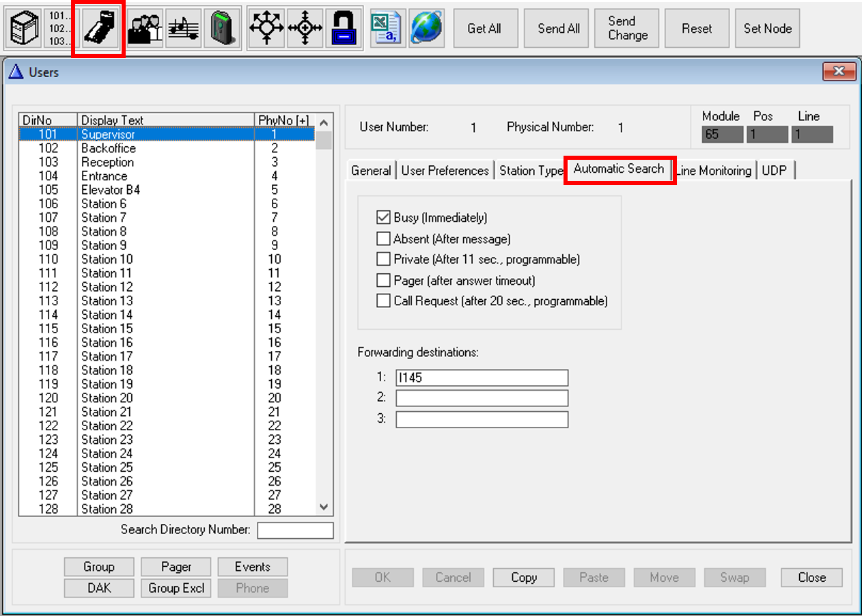The height and width of the screenshot is (616, 862).
Task: Click forwarding destination 3 field
Action: click(x=482, y=419)
